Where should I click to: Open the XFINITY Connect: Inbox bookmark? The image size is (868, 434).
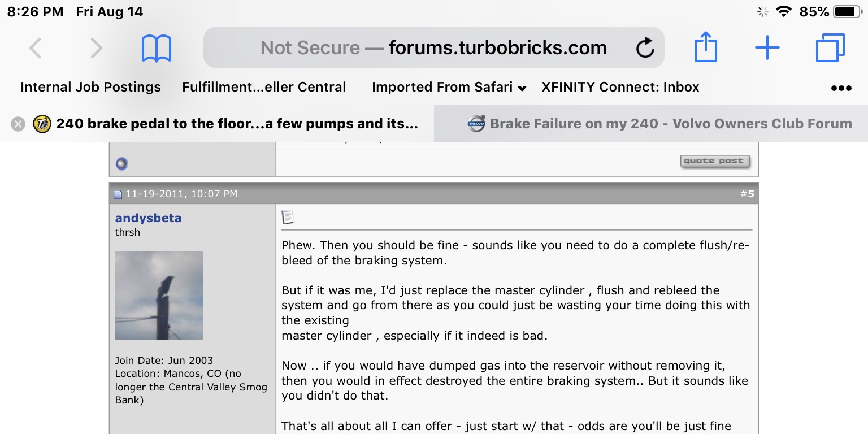(620, 87)
